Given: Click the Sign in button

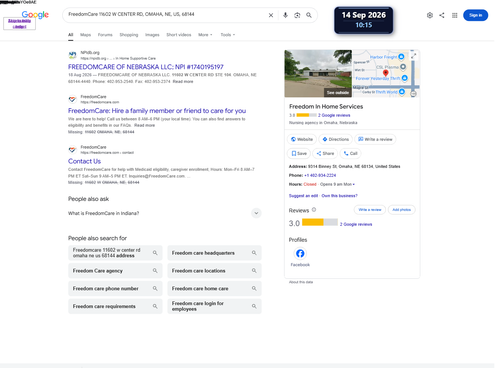Looking at the screenshot, I should 475,15.
